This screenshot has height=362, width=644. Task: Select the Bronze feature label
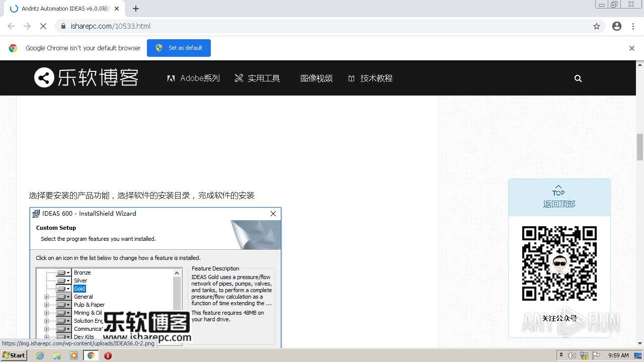click(83, 273)
